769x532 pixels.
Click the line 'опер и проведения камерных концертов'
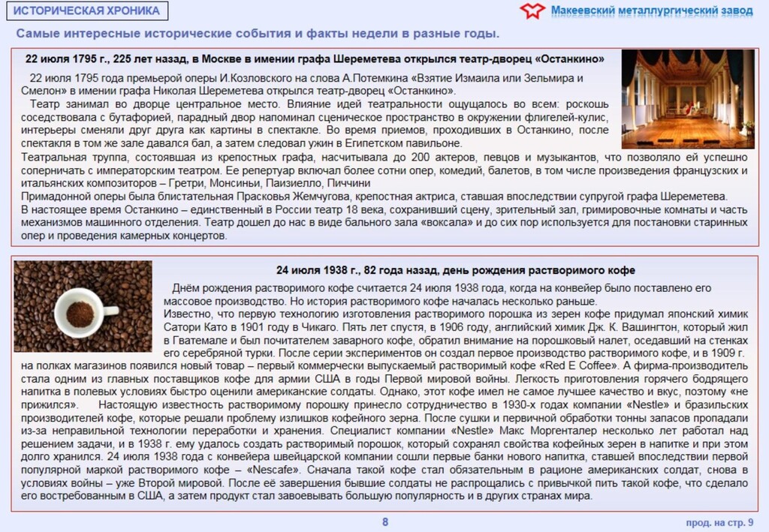point(124,236)
